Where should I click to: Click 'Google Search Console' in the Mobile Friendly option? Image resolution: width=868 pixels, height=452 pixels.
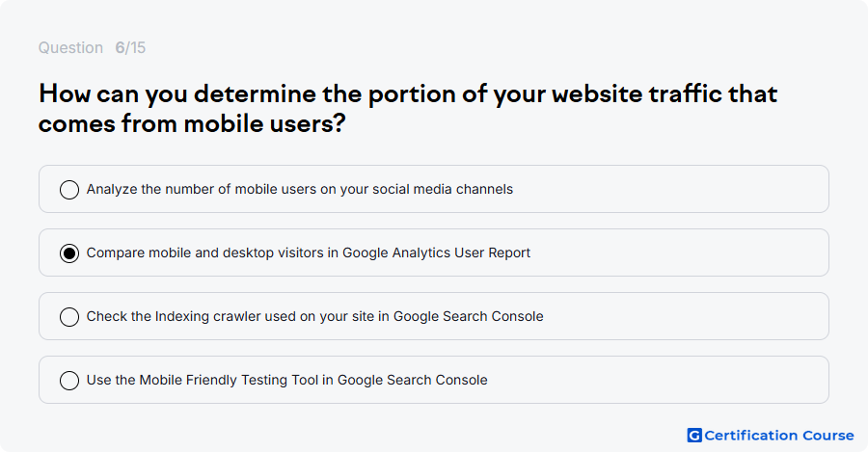[x=413, y=380]
